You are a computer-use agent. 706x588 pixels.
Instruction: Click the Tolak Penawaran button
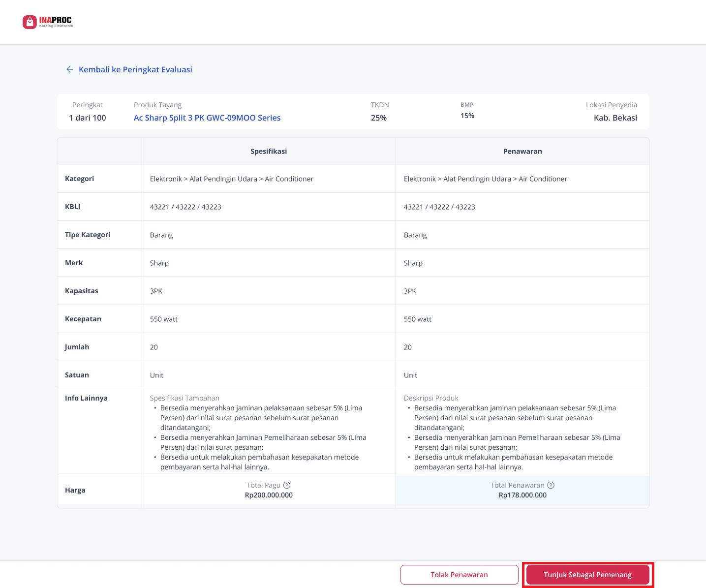pyautogui.click(x=459, y=575)
